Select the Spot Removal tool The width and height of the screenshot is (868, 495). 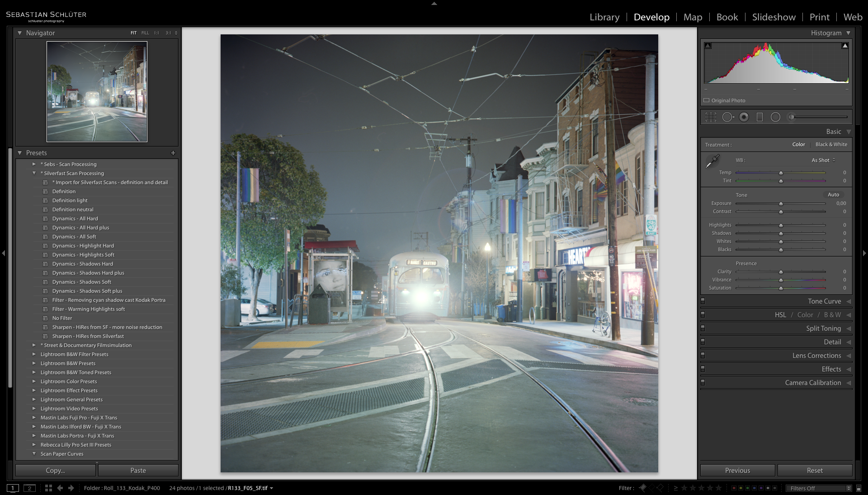727,117
